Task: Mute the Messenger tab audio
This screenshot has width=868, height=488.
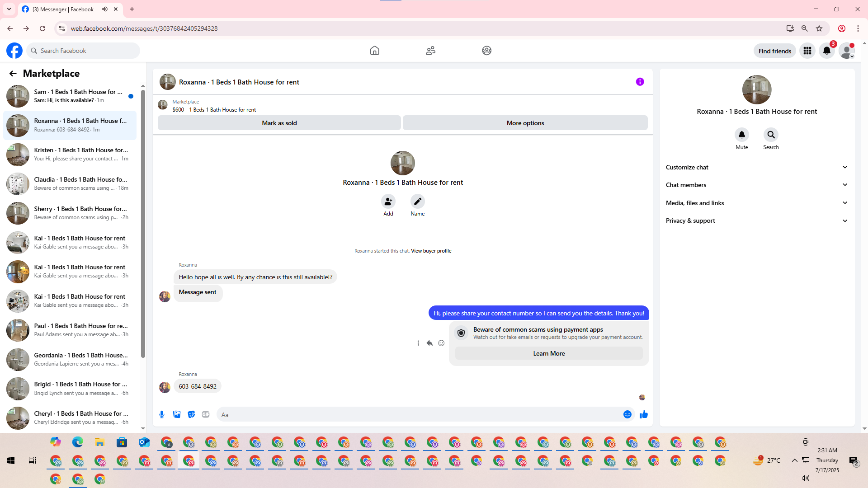Action: 105,9
